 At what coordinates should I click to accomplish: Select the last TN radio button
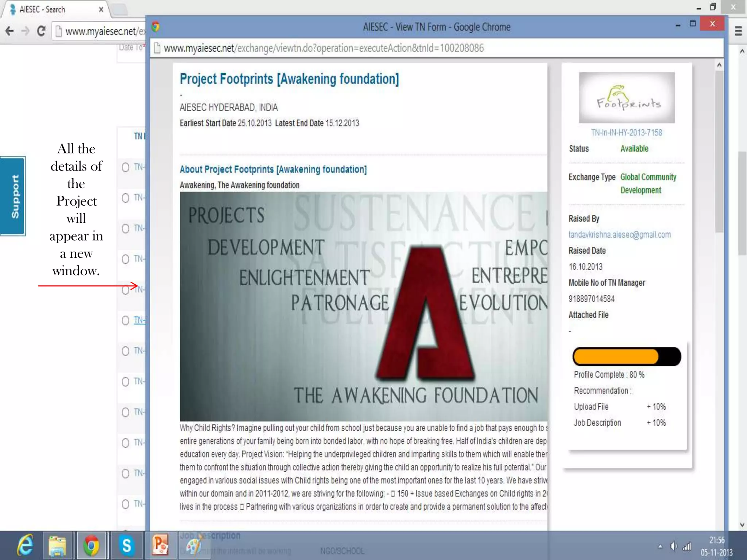pos(125,504)
